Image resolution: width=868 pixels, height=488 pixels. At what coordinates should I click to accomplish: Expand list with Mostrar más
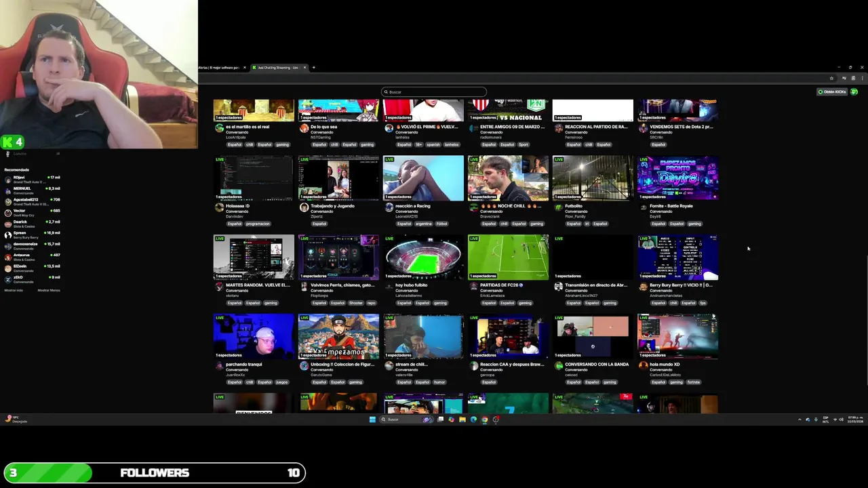coord(14,290)
